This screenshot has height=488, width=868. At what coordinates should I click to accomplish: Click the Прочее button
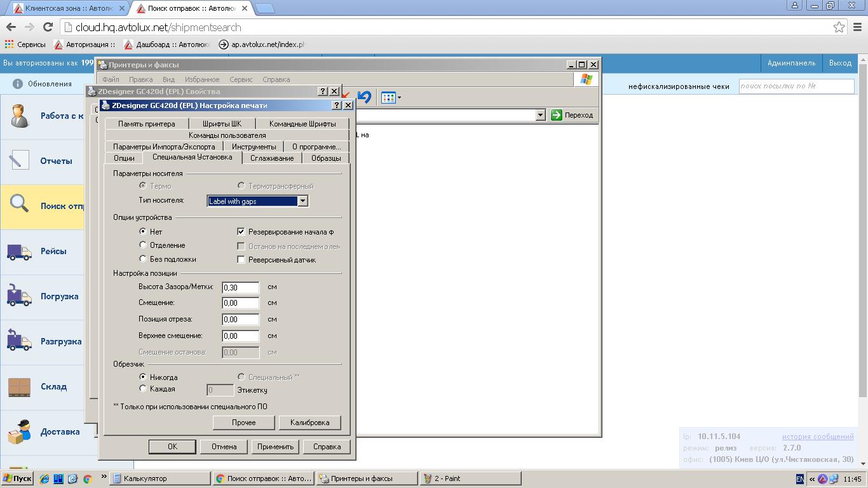point(243,423)
